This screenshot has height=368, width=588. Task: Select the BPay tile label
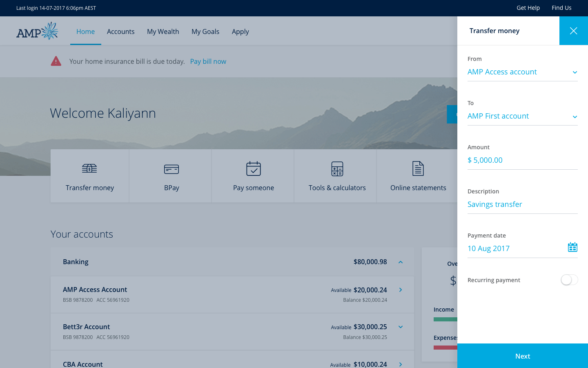coord(171,188)
